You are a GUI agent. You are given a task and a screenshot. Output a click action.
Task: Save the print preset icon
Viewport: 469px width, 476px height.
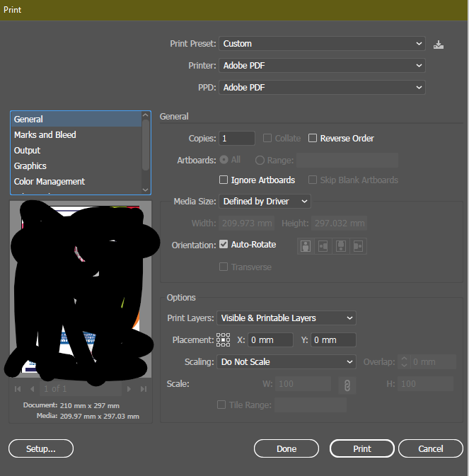point(439,45)
